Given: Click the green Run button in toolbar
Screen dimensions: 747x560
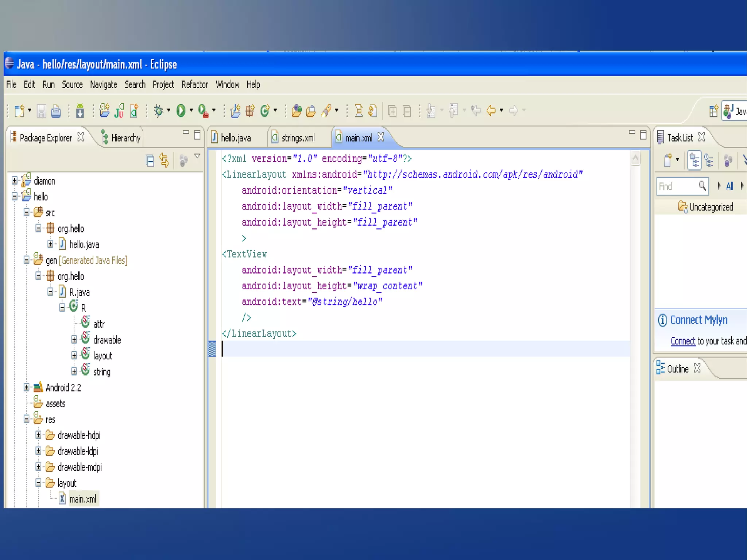Looking at the screenshot, I should click(181, 111).
